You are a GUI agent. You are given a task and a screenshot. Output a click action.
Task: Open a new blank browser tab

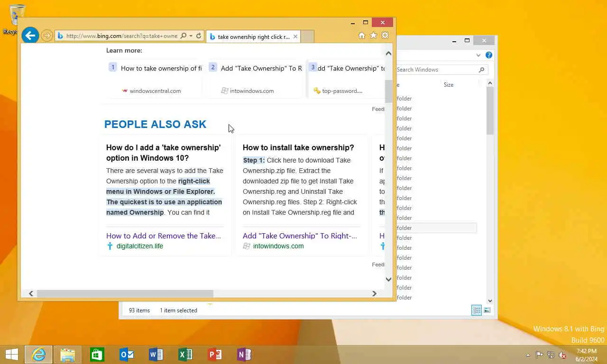[307, 36]
